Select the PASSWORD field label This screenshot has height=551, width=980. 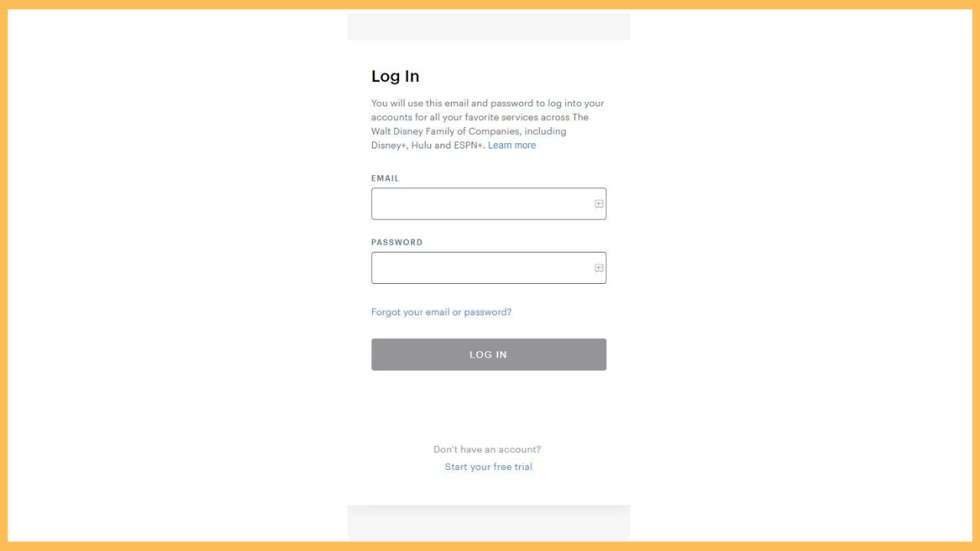[x=397, y=242]
